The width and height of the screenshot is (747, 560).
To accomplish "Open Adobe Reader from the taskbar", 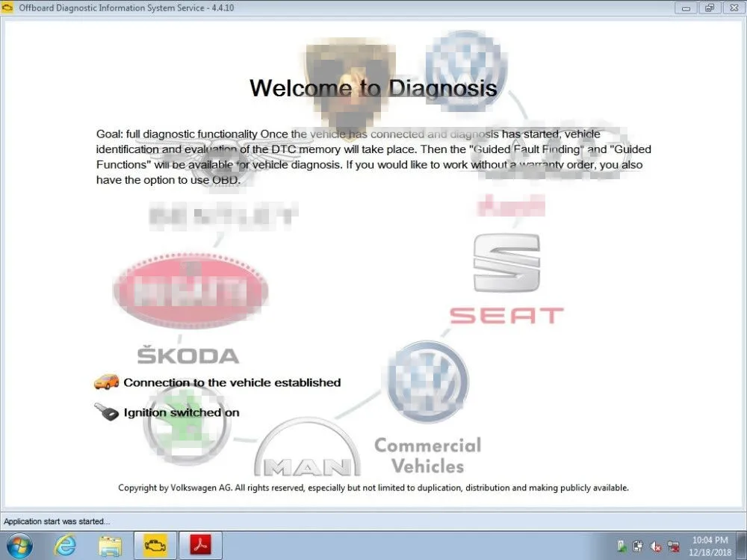I will pyautogui.click(x=200, y=546).
